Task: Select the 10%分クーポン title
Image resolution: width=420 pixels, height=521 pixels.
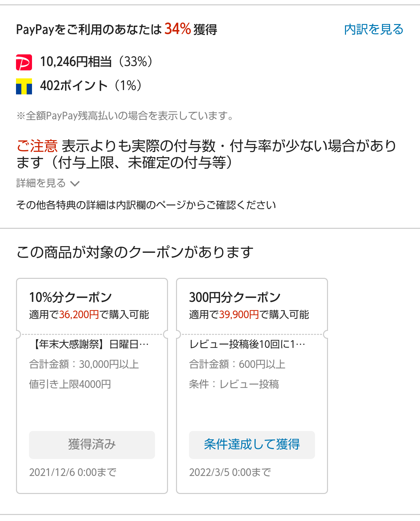Action: coord(70,297)
